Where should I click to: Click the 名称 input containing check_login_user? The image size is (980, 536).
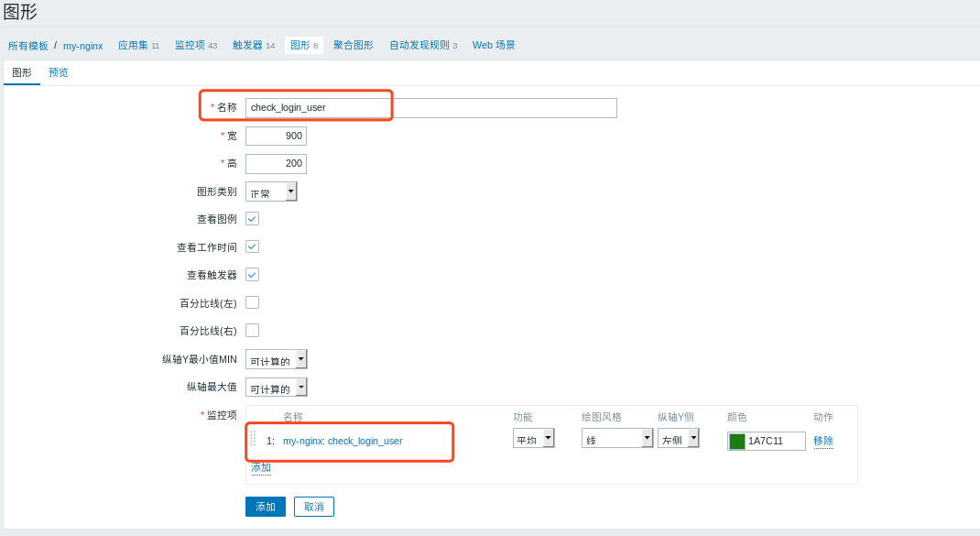(x=318, y=106)
